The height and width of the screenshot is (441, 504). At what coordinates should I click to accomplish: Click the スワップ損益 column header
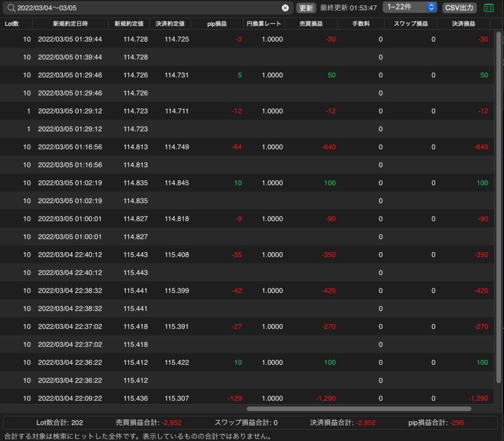pyautogui.click(x=411, y=24)
